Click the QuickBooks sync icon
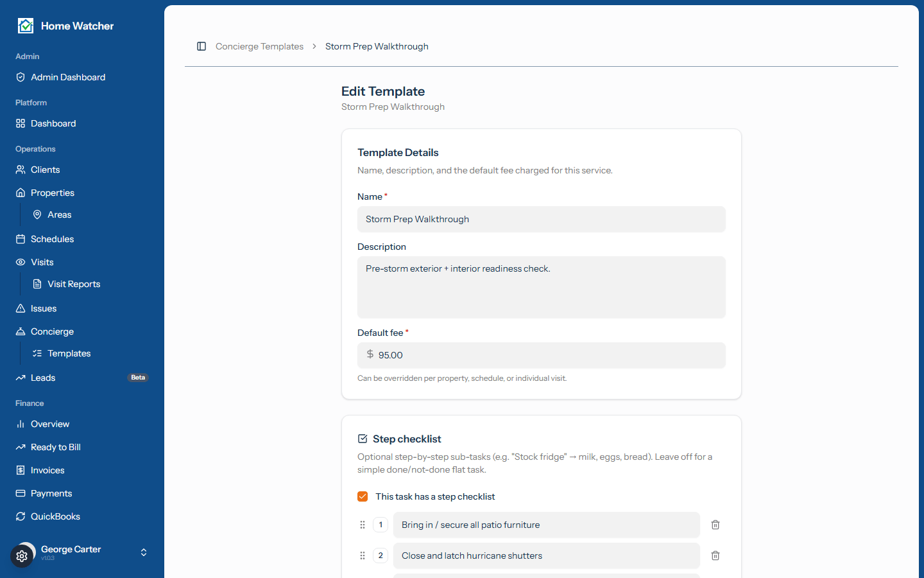This screenshot has width=924, height=578. pyautogui.click(x=21, y=516)
